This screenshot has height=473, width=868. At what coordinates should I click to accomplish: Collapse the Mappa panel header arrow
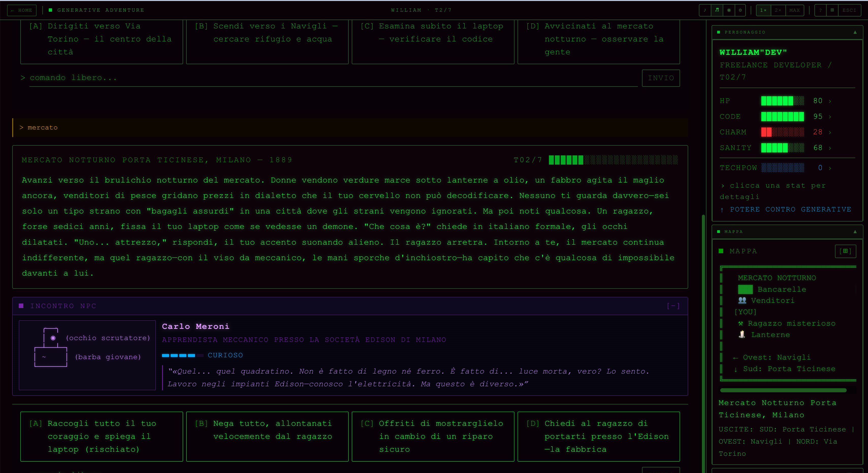coord(855,232)
